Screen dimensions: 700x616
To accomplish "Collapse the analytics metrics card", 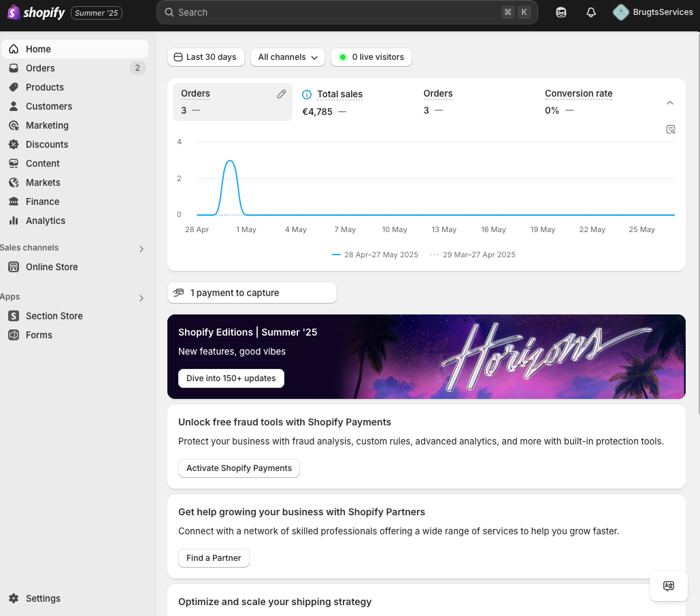I will tap(670, 103).
